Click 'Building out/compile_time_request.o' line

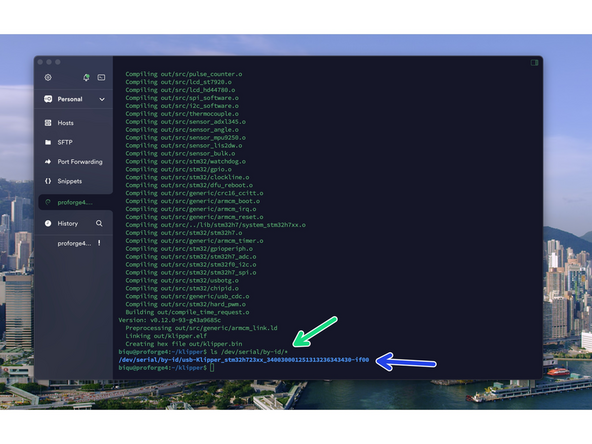click(187, 312)
